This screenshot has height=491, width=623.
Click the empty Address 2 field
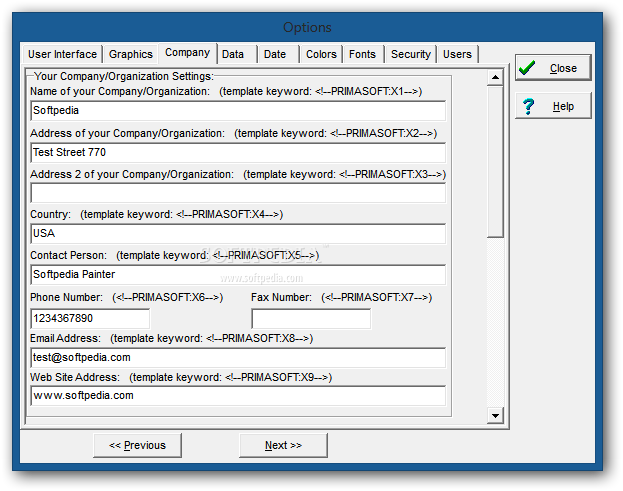pos(238,193)
